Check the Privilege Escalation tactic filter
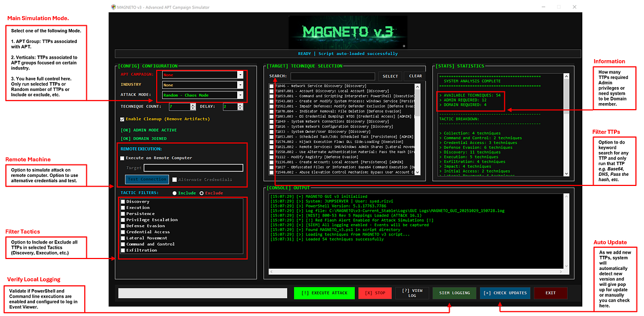The image size is (644, 316). pyautogui.click(x=123, y=220)
